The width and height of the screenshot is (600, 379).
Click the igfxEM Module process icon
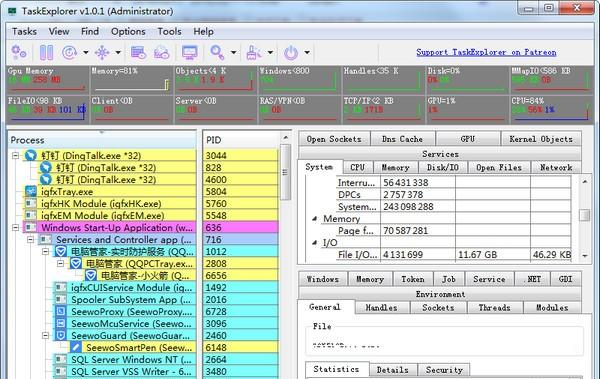[31, 216]
